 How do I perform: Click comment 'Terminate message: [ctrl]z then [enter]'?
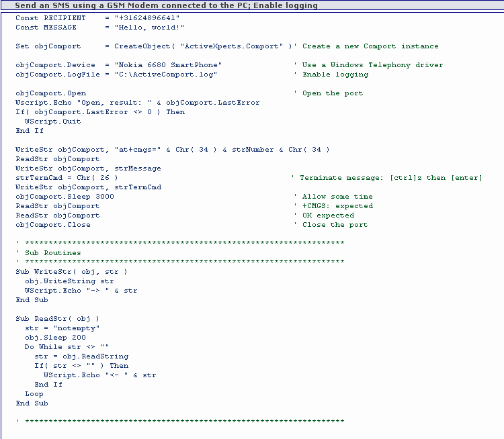tap(391, 178)
